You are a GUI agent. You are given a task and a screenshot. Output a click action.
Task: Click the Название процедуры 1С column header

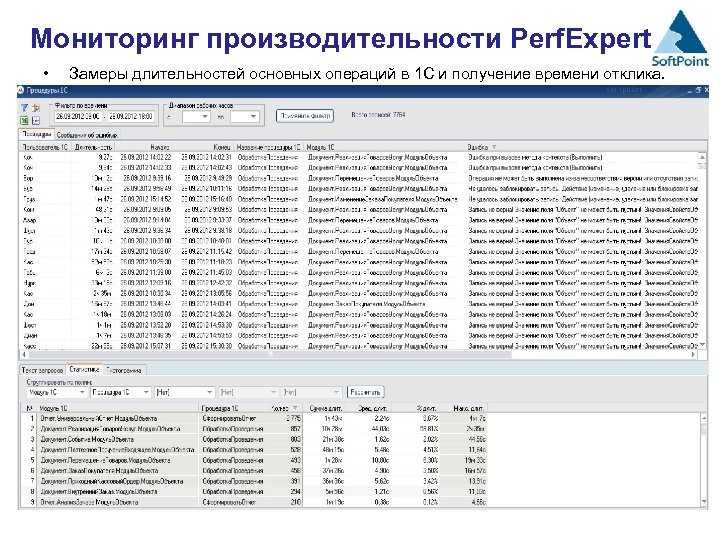coord(269,147)
